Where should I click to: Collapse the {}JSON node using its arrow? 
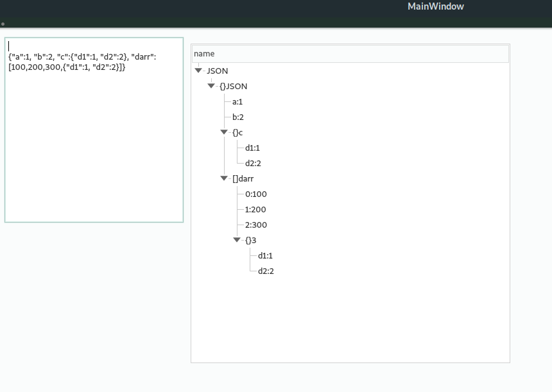point(211,86)
